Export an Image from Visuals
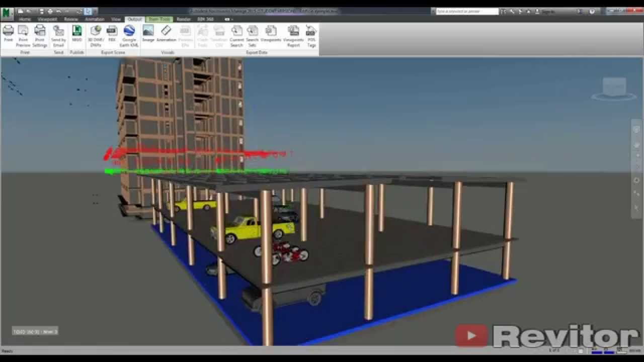The image size is (644, 362). point(148,34)
